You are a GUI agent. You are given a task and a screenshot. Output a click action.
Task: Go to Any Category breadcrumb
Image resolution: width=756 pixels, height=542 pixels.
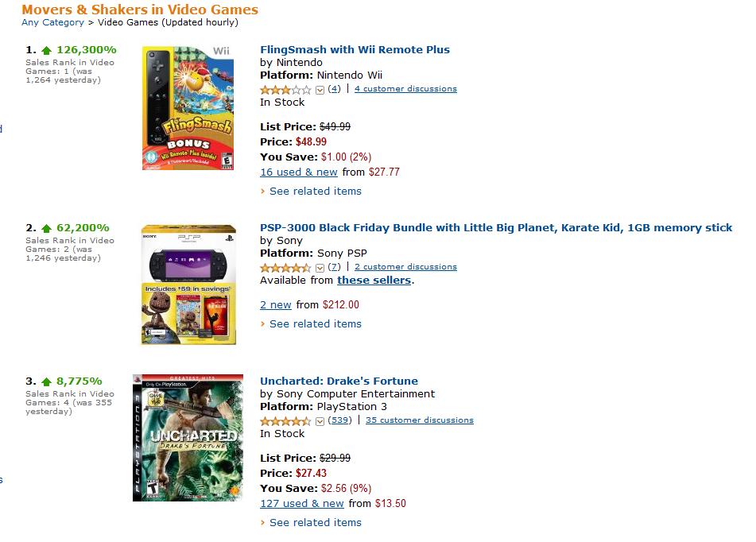coord(52,22)
